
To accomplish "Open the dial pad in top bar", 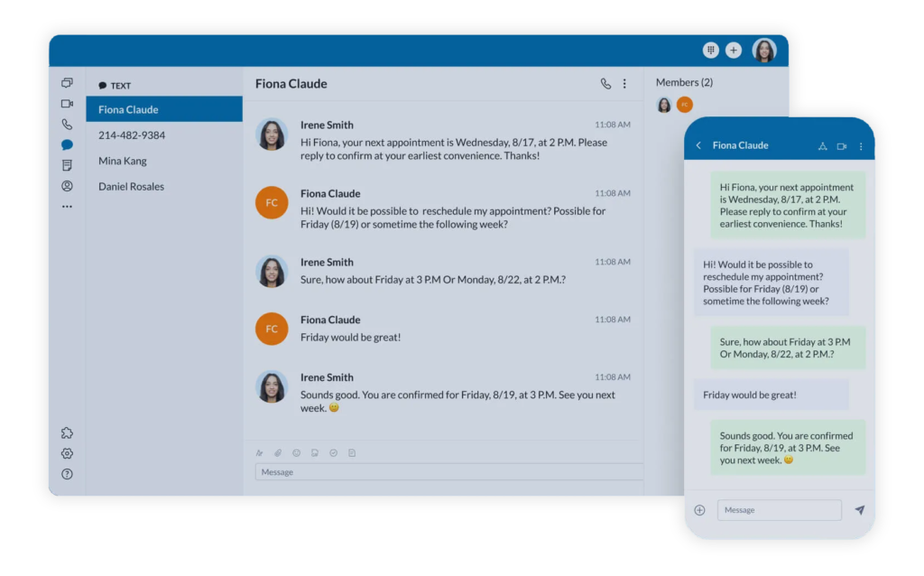I will 710,51.
